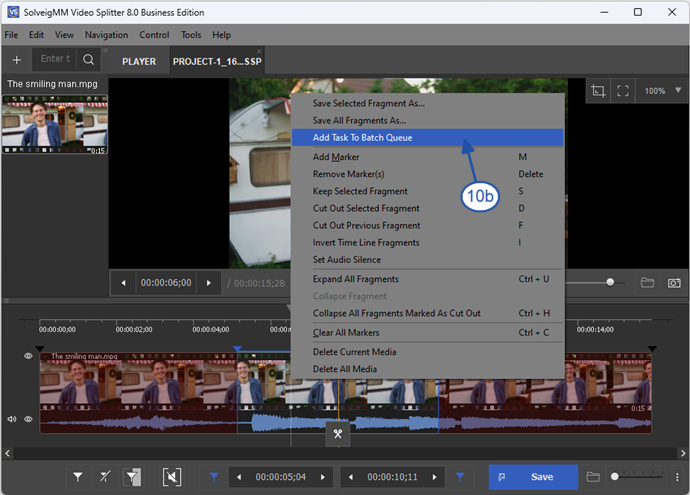This screenshot has height=495, width=690.
Task: Step back current time 00:00:06;00
Action: (124, 283)
